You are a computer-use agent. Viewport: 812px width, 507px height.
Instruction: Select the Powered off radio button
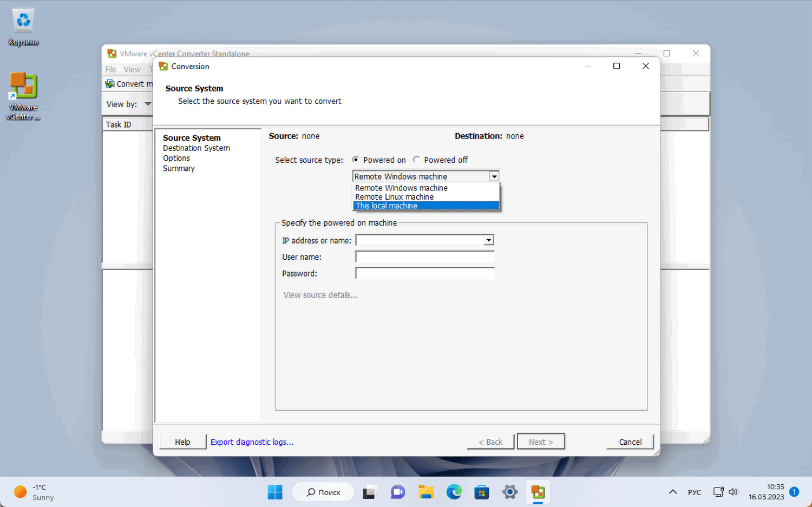click(x=416, y=160)
